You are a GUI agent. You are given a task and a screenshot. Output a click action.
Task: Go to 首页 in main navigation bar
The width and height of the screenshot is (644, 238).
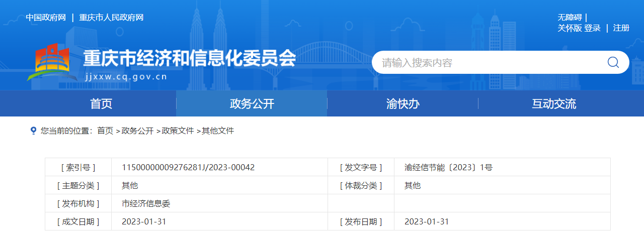pos(101,104)
